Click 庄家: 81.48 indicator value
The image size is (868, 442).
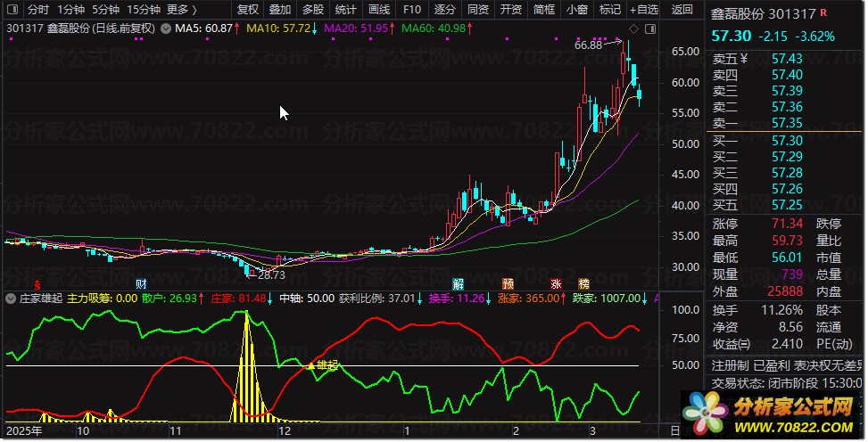tap(238, 299)
